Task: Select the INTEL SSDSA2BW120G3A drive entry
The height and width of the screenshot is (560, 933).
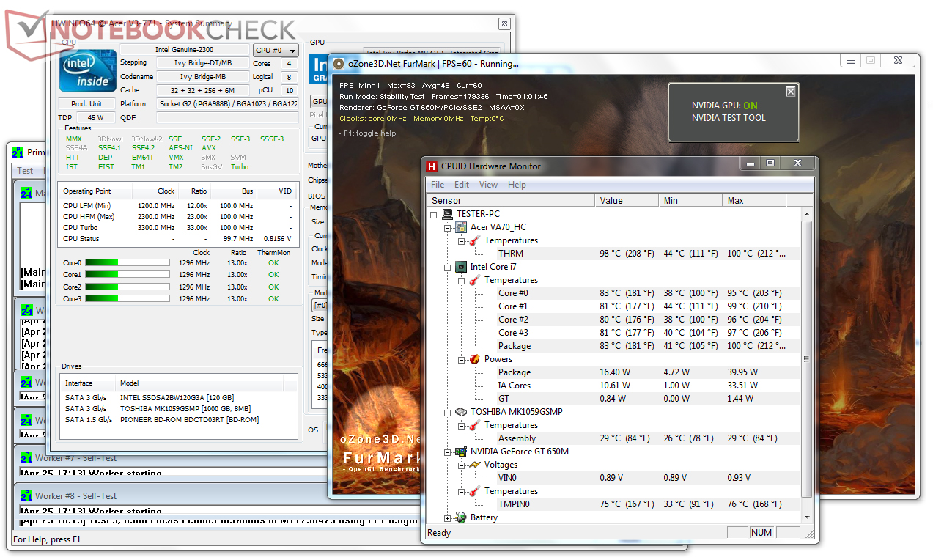Action: [179, 398]
